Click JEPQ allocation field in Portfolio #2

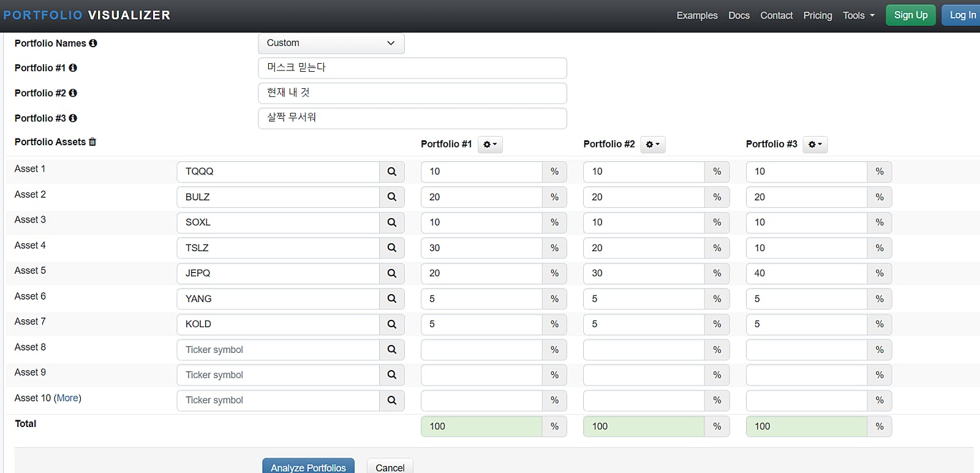click(x=644, y=273)
